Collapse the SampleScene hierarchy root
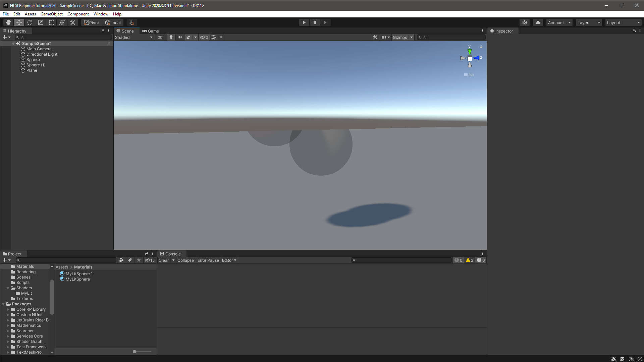The height and width of the screenshot is (362, 644). click(13, 44)
